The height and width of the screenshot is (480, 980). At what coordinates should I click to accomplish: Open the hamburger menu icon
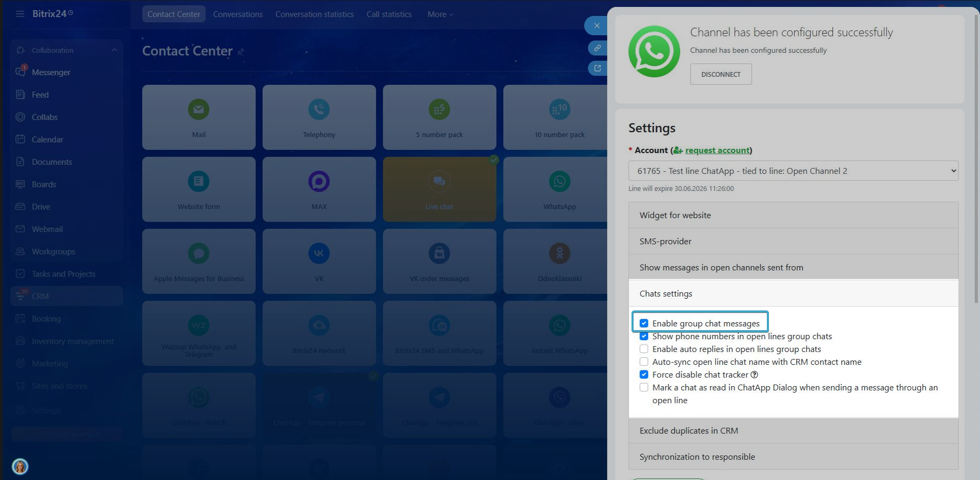(20, 14)
